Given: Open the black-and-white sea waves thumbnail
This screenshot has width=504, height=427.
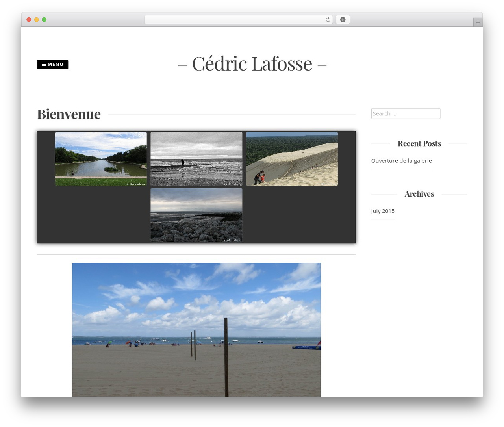Looking at the screenshot, I should coord(196,159).
